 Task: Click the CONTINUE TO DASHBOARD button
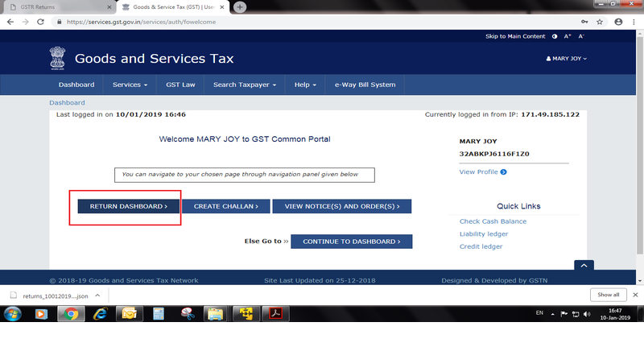click(351, 242)
